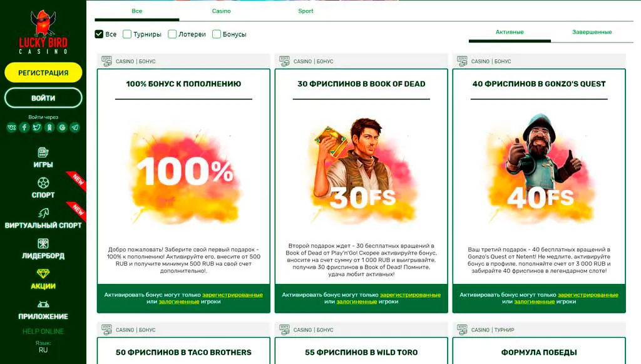The width and height of the screenshot is (641, 364).
Task: Enable the Бонусы filter checkbox
Action: click(217, 34)
